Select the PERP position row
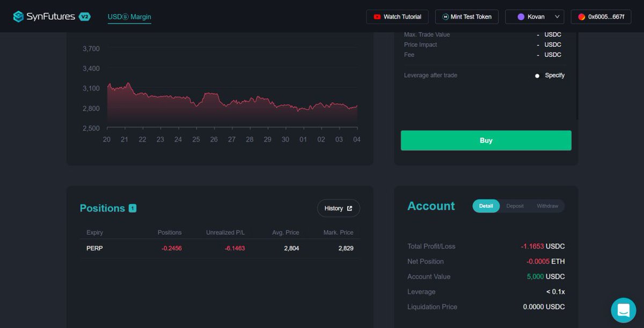Image resolution: width=644 pixels, height=328 pixels. tap(219, 248)
